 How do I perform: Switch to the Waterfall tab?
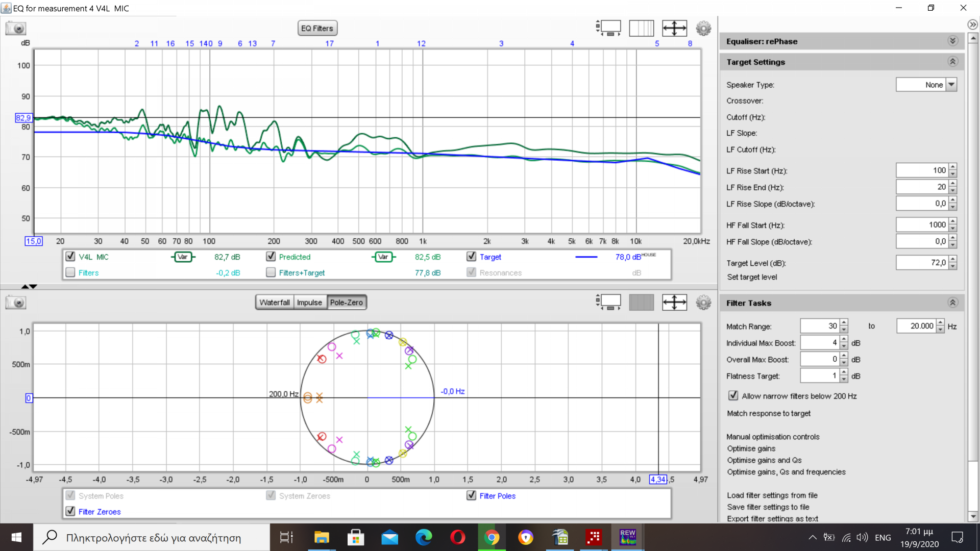274,303
